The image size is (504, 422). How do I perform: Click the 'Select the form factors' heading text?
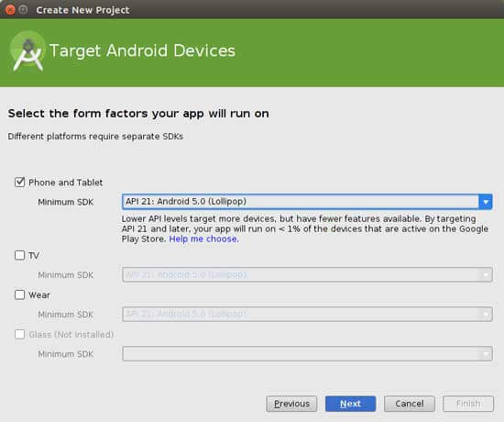point(138,114)
